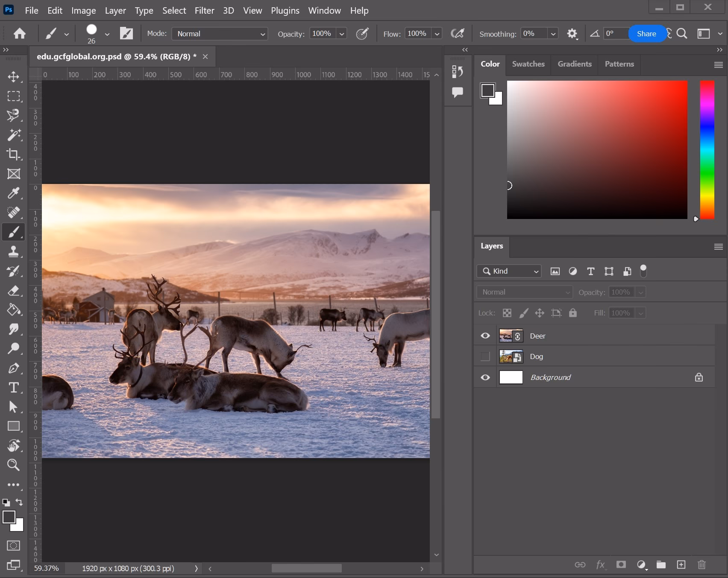
Task: Add a new layer
Action: [x=681, y=564]
